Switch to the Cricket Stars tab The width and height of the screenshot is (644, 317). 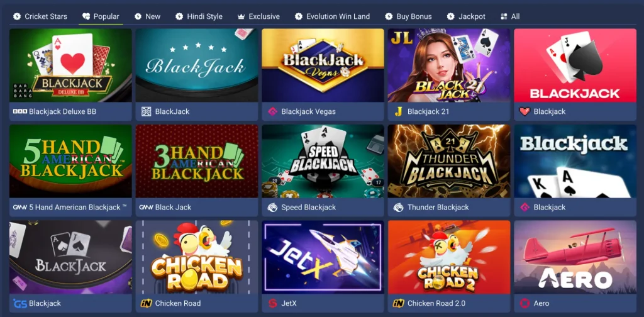(40, 16)
